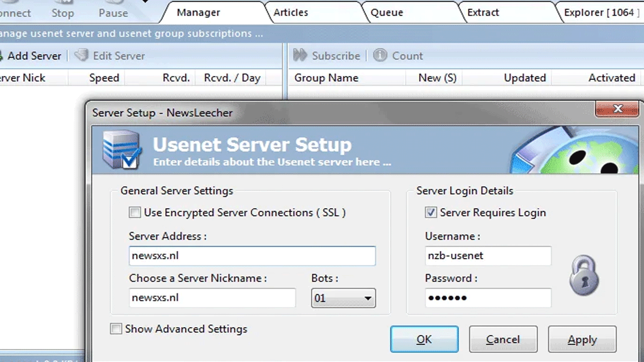This screenshot has height=362, width=644.
Task: Click the padlock icon beside login fields
Action: coord(583,275)
